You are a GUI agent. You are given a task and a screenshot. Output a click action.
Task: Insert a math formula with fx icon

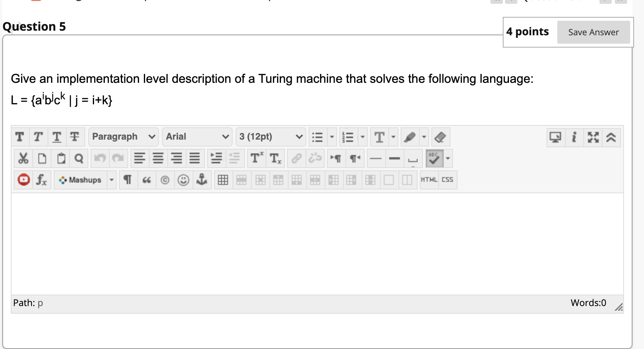41,179
